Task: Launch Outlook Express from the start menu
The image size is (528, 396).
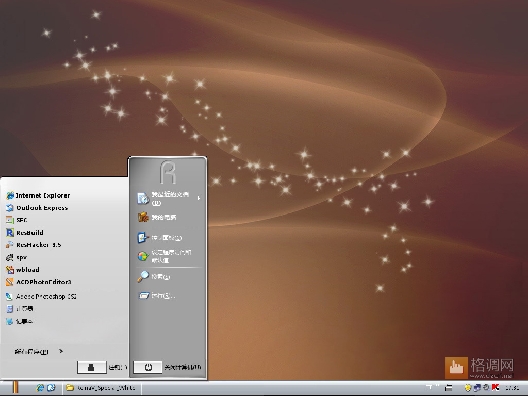Action: coord(37,208)
